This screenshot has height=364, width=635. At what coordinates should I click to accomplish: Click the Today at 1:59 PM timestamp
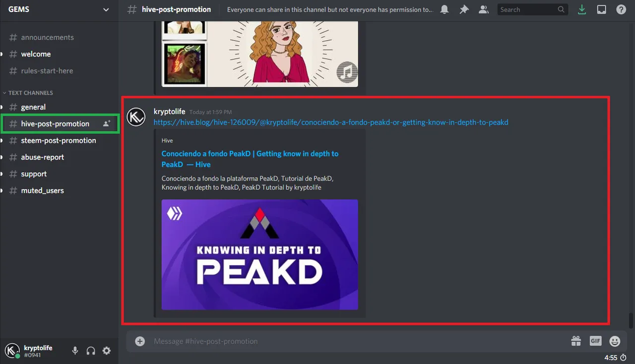(210, 112)
